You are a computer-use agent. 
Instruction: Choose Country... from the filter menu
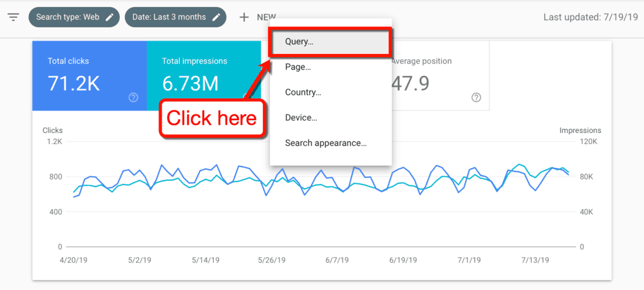(x=330, y=93)
